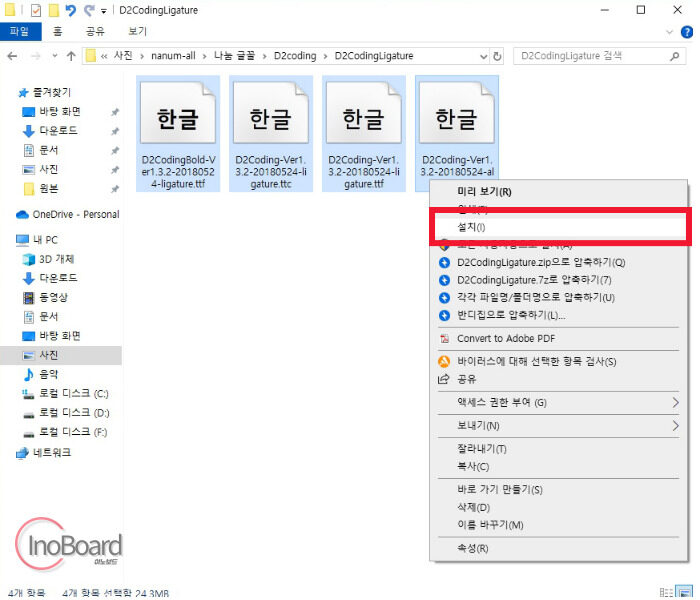Open Help with the question mark icon
700x600 pixels.
pyautogui.click(x=687, y=32)
